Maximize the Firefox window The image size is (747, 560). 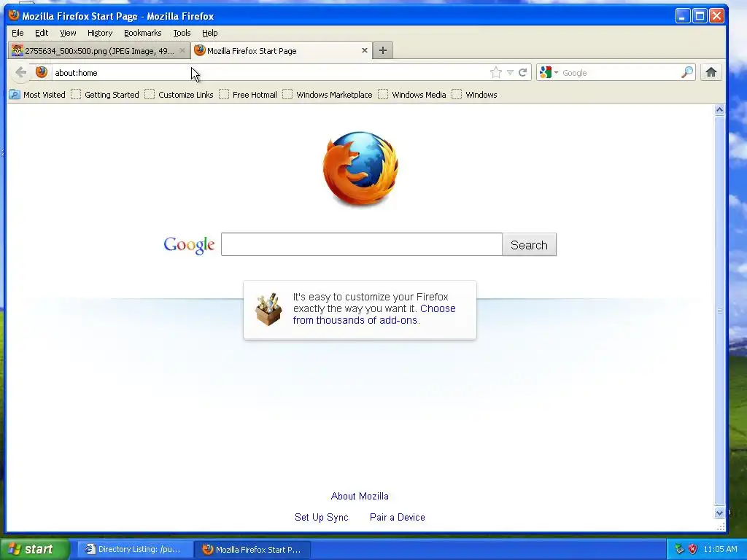(x=700, y=16)
